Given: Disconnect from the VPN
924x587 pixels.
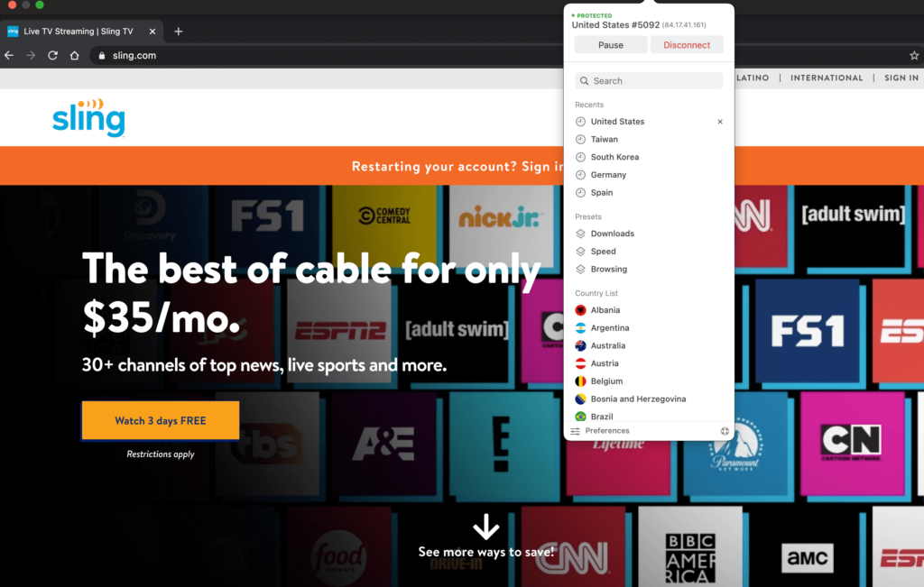Looking at the screenshot, I should tap(687, 45).
